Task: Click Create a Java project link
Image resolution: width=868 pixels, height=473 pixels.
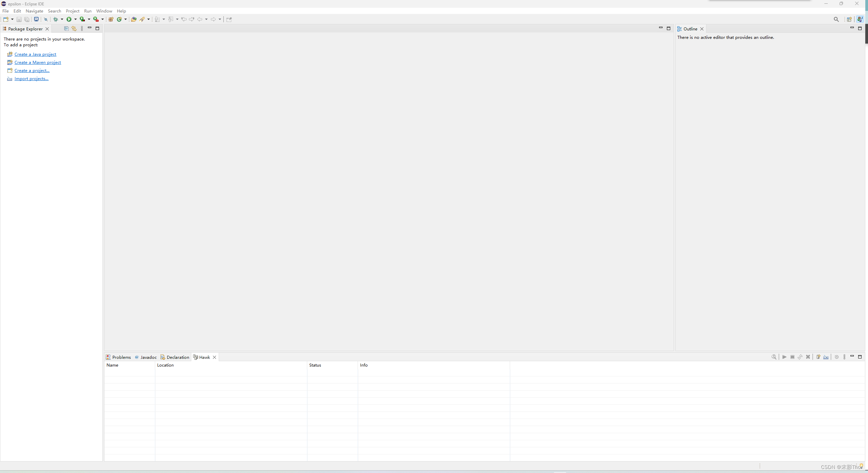Action: pos(35,54)
